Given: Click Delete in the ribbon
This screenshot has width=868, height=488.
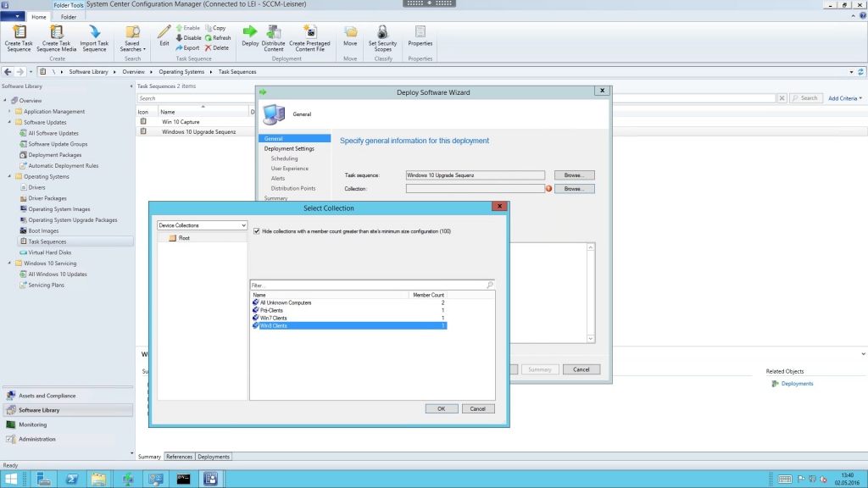Looking at the screenshot, I should click(x=216, y=47).
